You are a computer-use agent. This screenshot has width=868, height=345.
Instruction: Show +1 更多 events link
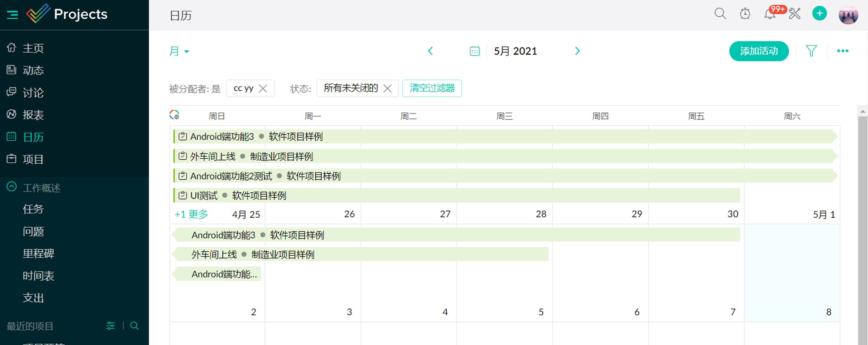(191, 214)
